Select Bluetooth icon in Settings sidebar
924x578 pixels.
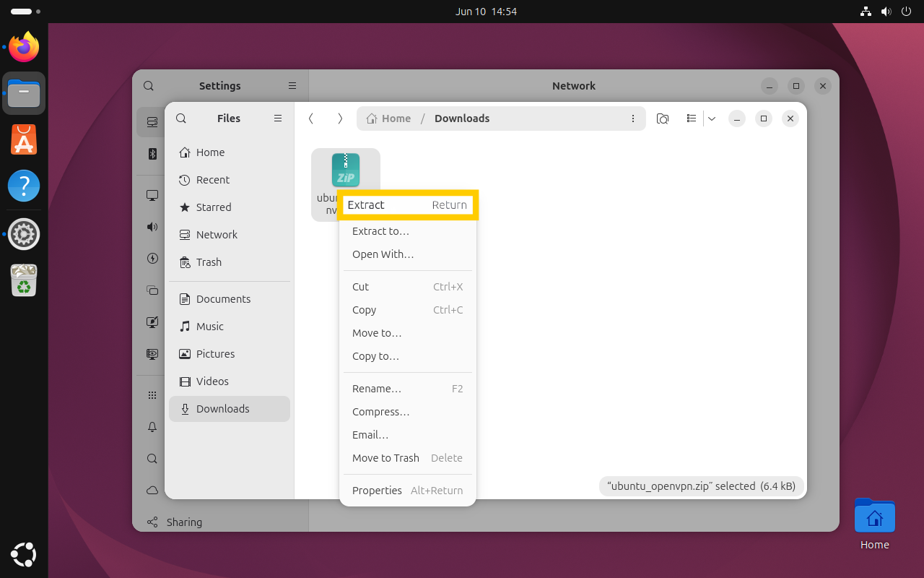click(152, 153)
